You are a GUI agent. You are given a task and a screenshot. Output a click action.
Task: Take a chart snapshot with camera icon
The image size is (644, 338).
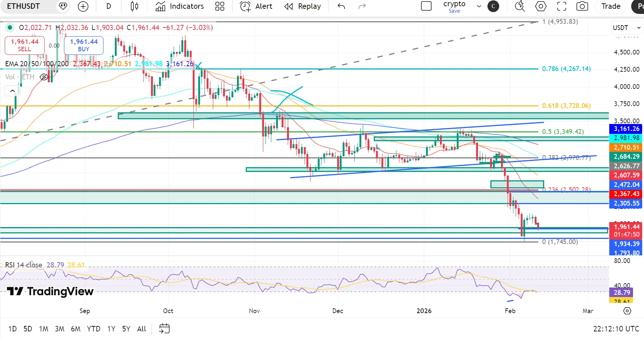(582, 6)
